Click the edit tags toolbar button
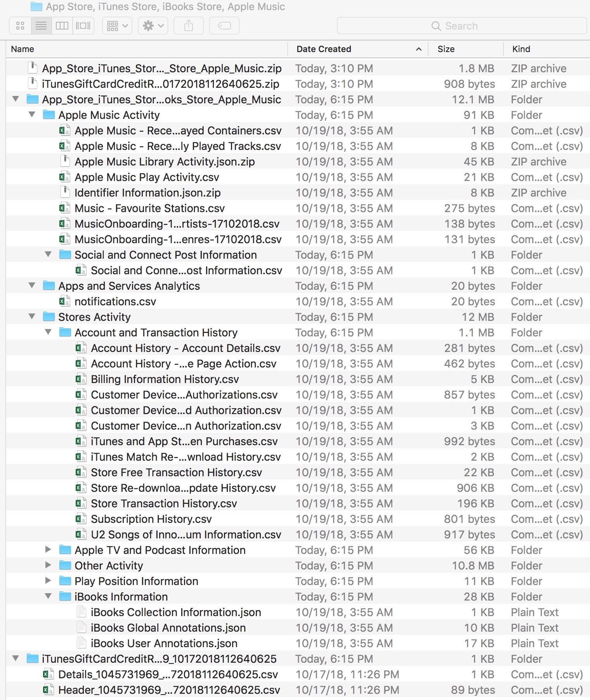 (224, 26)
